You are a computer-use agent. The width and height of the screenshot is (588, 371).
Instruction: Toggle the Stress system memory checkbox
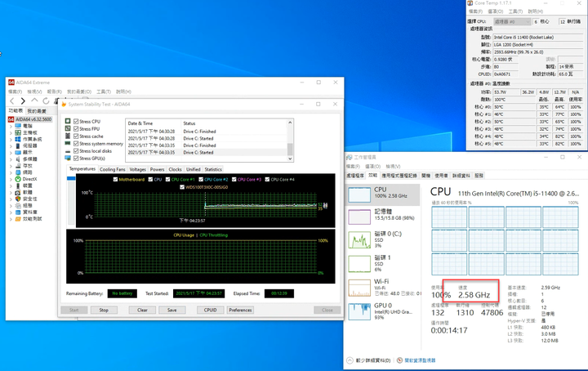(76, 144)
